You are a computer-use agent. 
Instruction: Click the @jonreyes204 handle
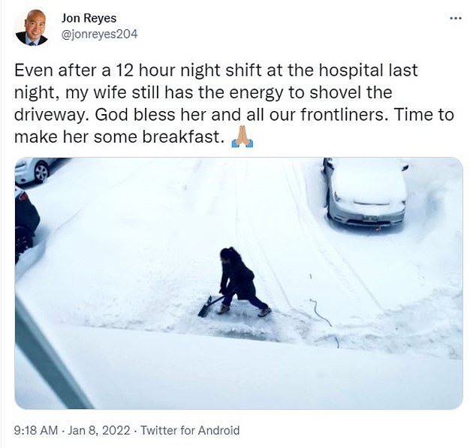99,34
